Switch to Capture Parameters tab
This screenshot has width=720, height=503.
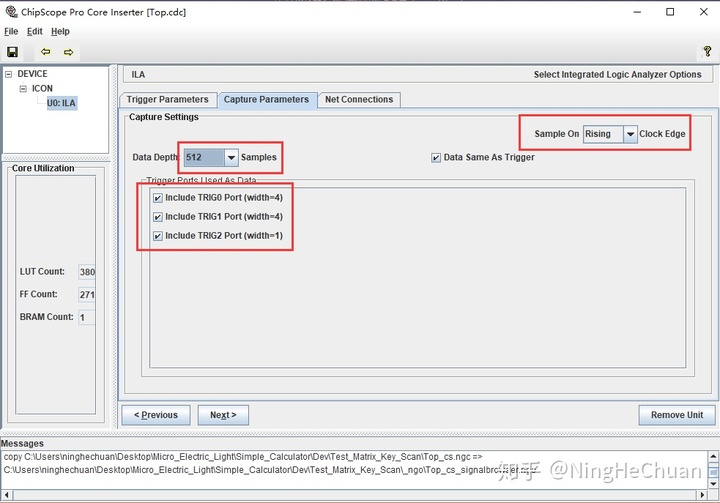(x=266, y=100)
